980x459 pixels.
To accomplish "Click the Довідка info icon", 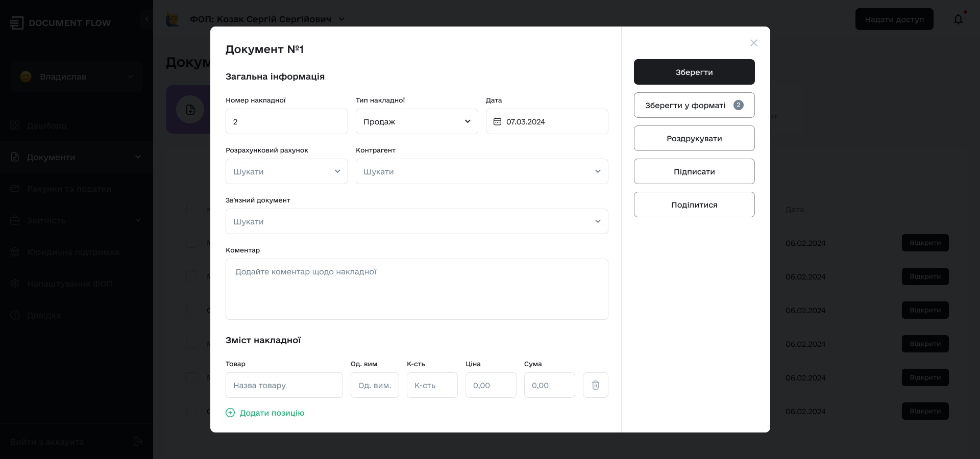I will tap(15, 315).
